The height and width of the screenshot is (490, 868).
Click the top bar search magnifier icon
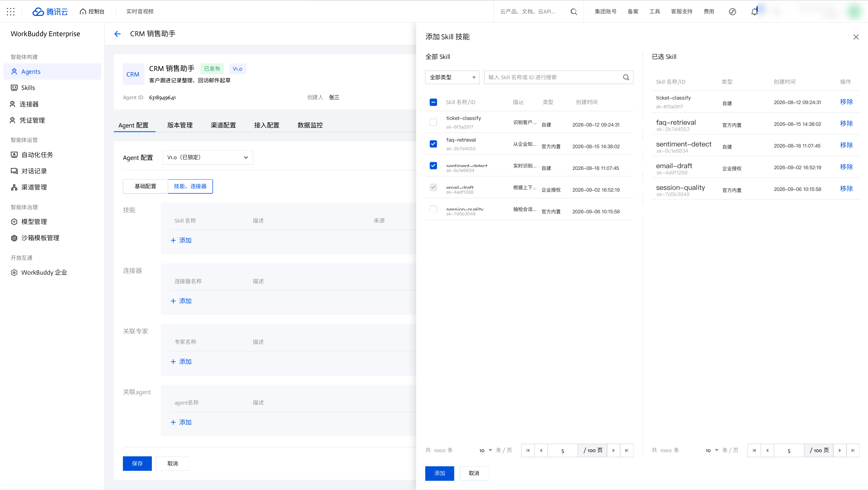point(573,12)
